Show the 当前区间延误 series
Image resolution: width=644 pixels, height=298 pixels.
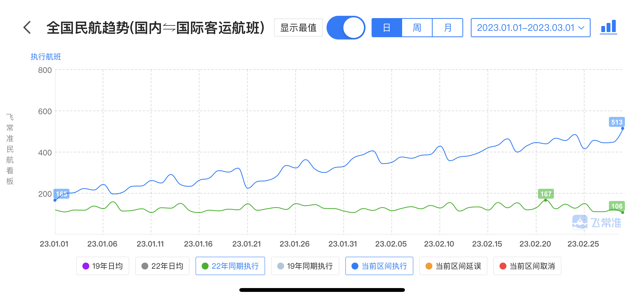[x=453, y=266]
